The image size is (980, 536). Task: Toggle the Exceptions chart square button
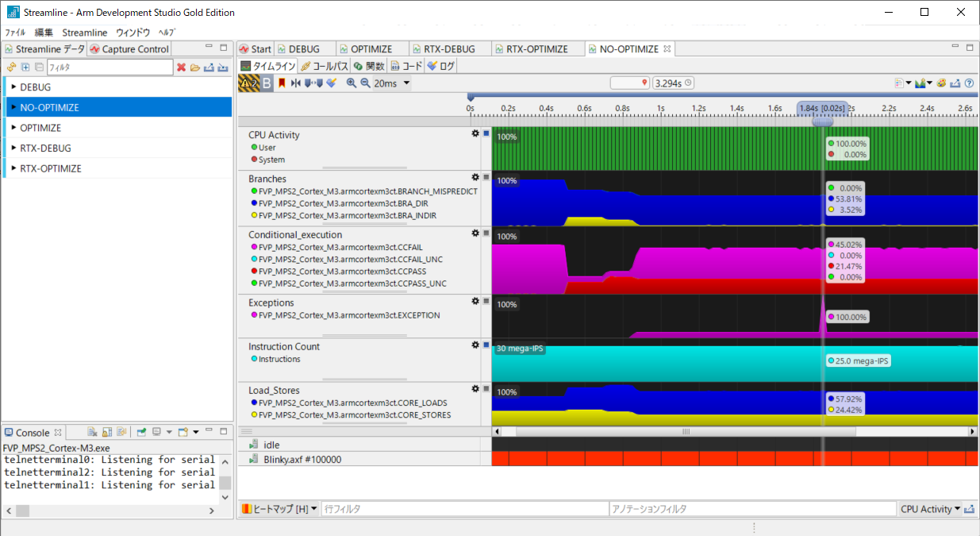click(x=486, y=301)
